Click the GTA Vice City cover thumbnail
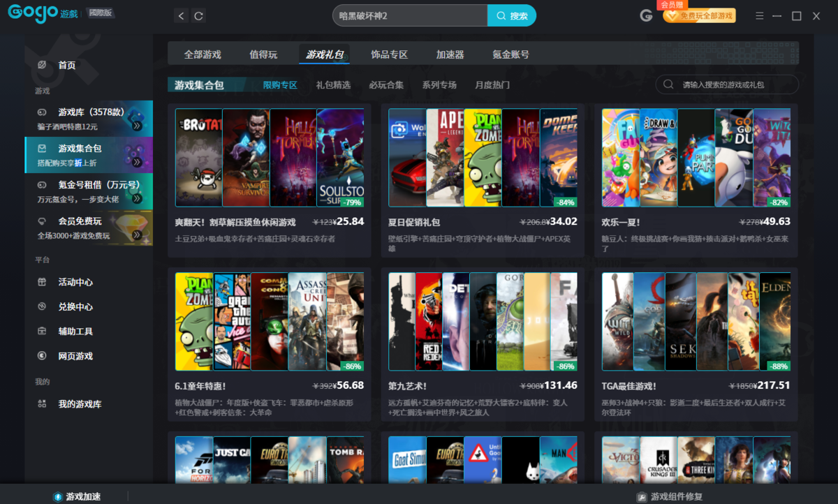This screenshot has width=838, height=504. (232, 321)
